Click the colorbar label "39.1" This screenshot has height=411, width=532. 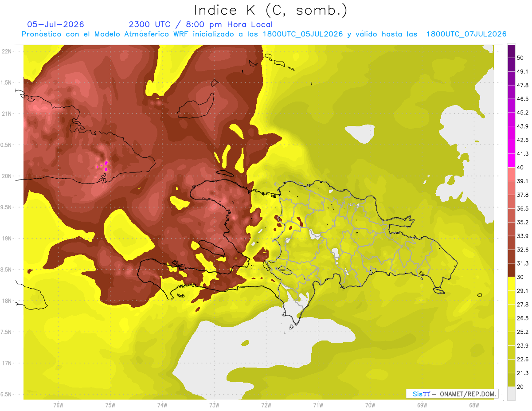(x=522, y=181)
